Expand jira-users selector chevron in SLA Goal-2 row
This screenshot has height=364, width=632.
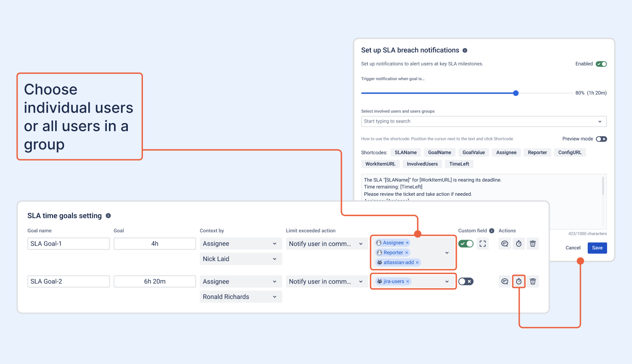pos(447,281)
